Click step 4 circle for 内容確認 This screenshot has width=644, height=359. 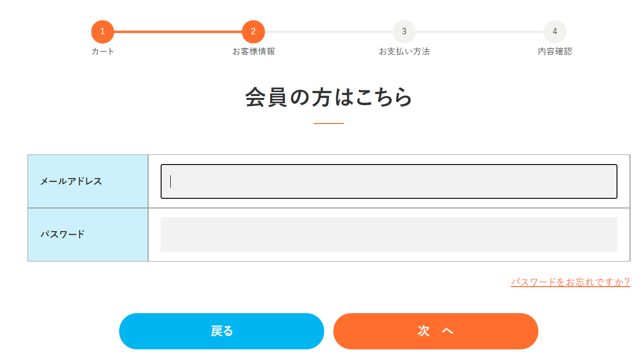(x=554, y=31)
